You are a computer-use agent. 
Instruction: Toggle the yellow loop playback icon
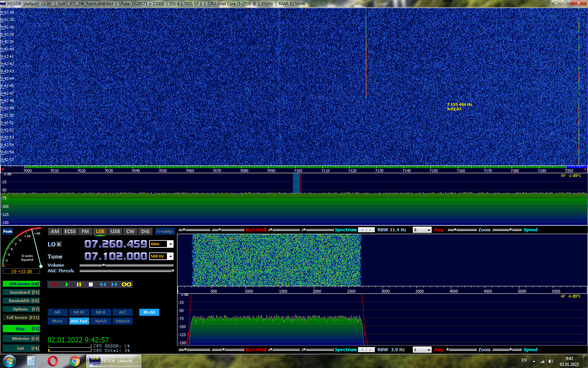pos(126,284)
